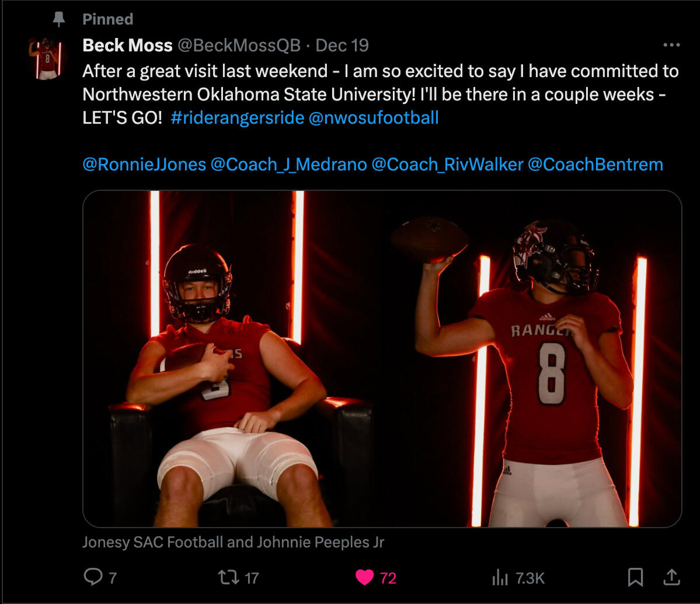Unlike the post with pink heart
This screenshot has width=700, height=604.
point(364,577)
